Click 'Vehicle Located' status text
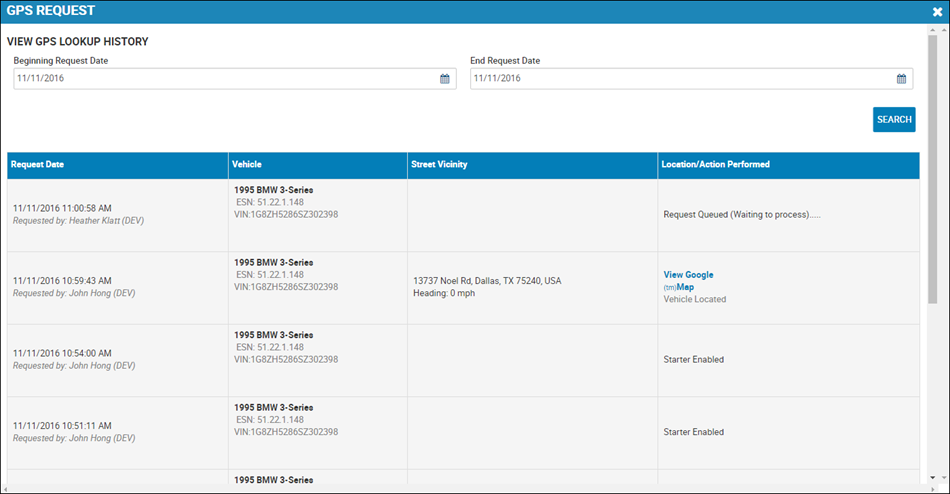Image resolution: width=950 pixels, height=494 pixels. pyautogui.click(x=694, y=299)
